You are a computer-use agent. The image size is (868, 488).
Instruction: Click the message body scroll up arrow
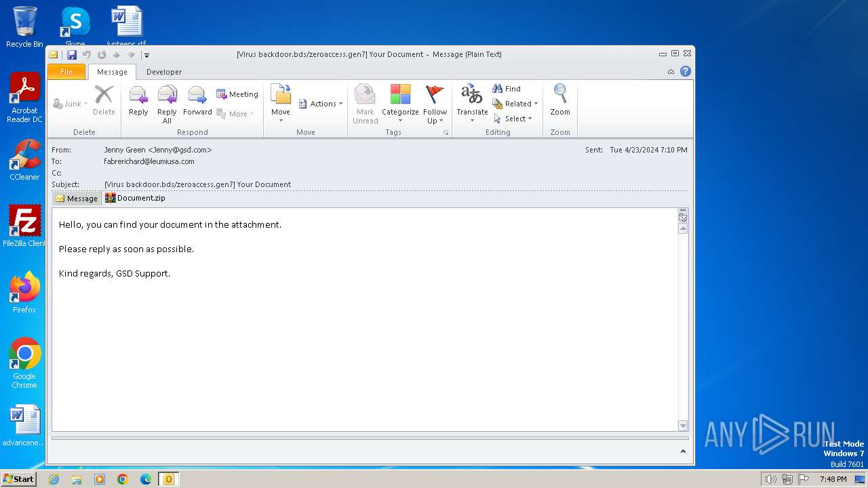[x=683, y=229]
